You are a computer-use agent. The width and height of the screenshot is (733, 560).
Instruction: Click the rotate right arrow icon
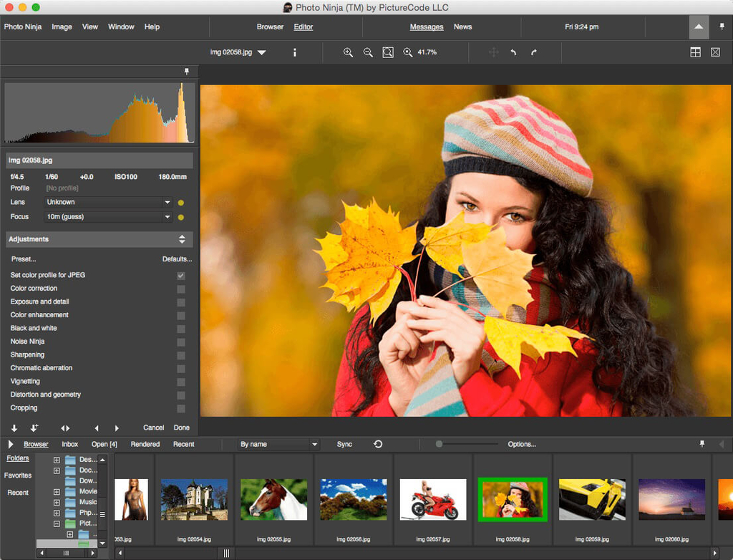(x=534, y=52)
